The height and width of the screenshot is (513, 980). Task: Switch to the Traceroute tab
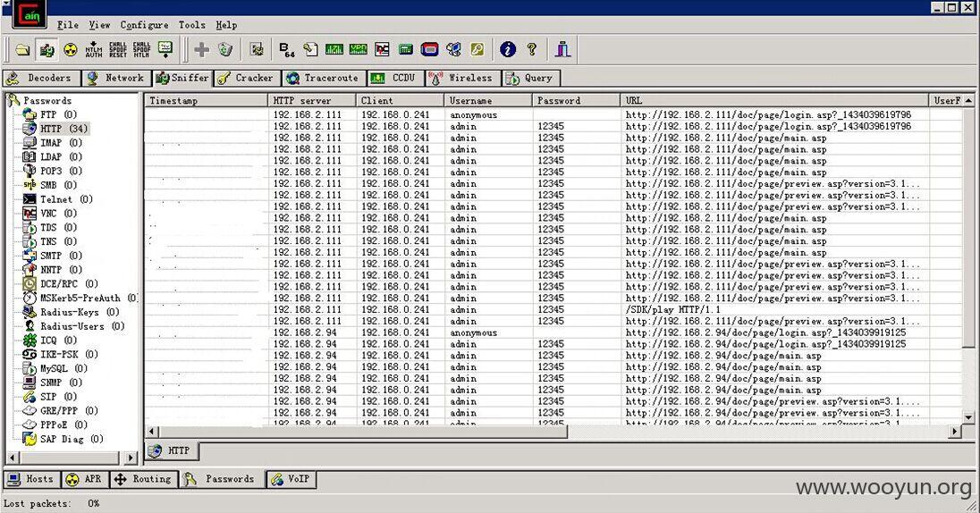click(x=323, y=78)
